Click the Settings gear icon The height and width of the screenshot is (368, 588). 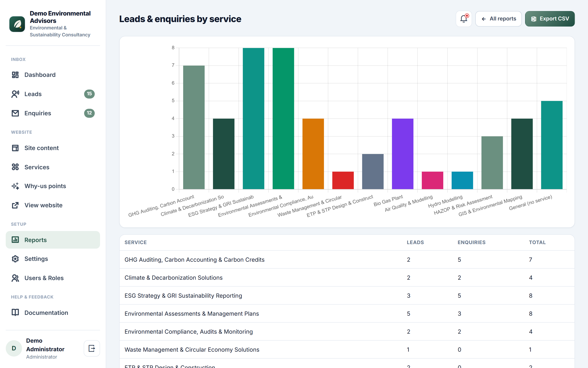(x=15, y=259)
